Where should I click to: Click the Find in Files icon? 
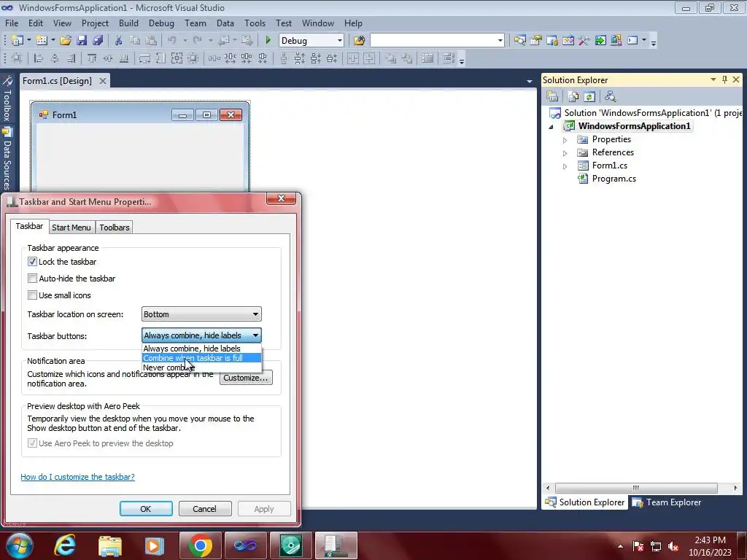359,41
